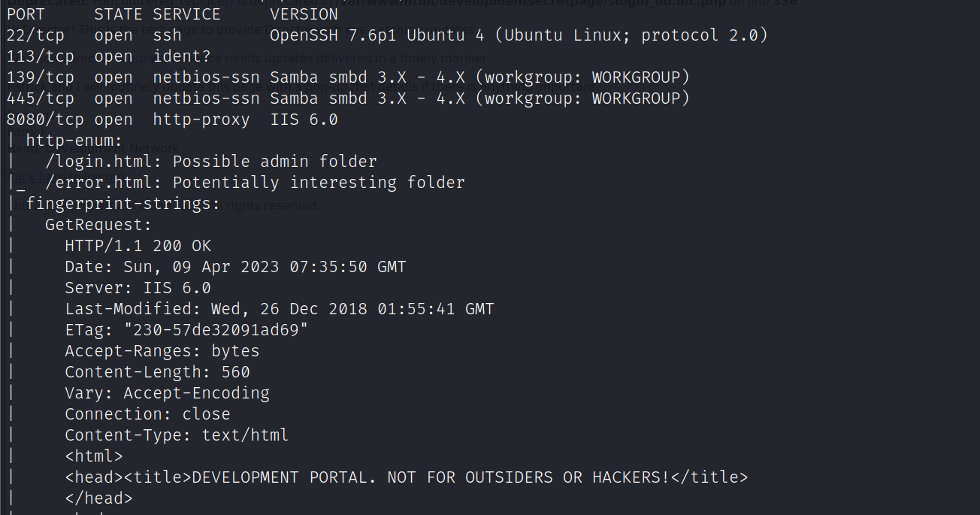Click the /error.html path in output
Image resolution: width=980 pixels, height=515 pixels.
coord(104,183)
